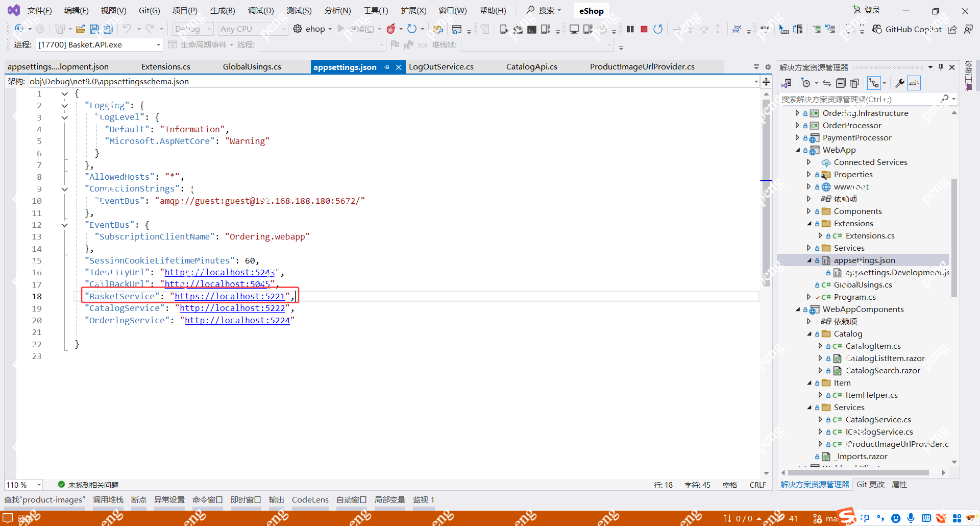
Task: Switch to the CatalogApi.cs tab
Action: pyautogui.click(x=531, y=67)
